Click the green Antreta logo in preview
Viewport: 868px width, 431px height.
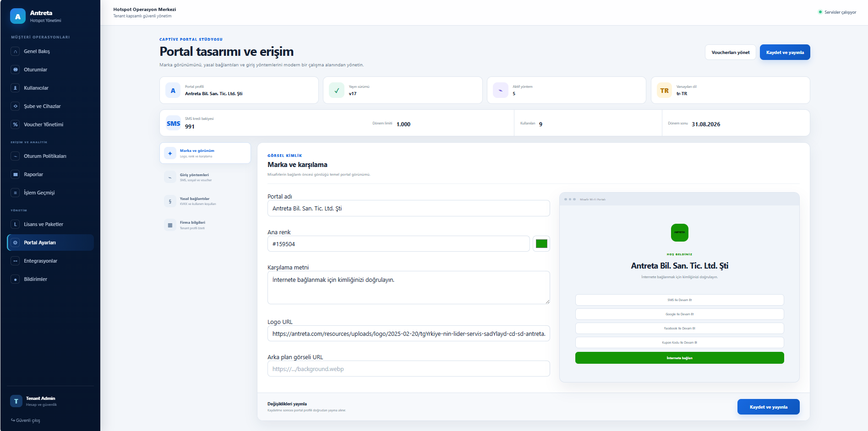point(679,232)
